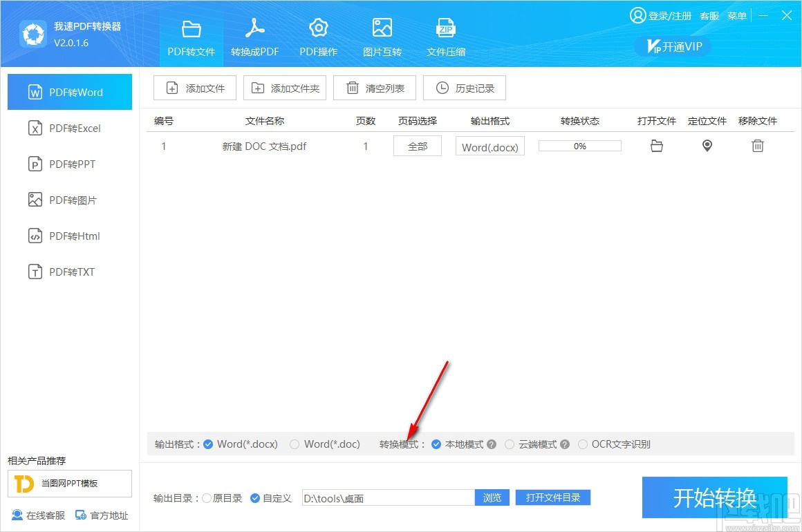Select PDF转图片 in the sidebar
The height and width of the screenshot is (532, 802).
coord(69,200)
